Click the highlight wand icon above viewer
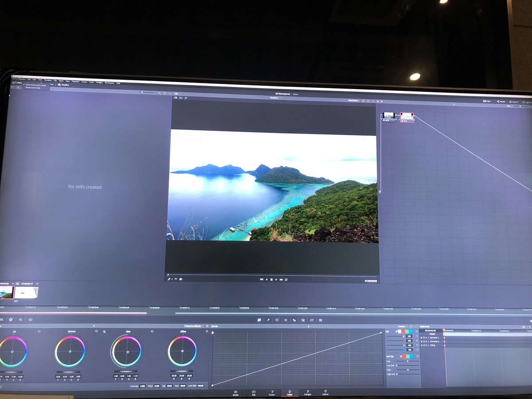The image size is (532, 399). coord(186,98)
